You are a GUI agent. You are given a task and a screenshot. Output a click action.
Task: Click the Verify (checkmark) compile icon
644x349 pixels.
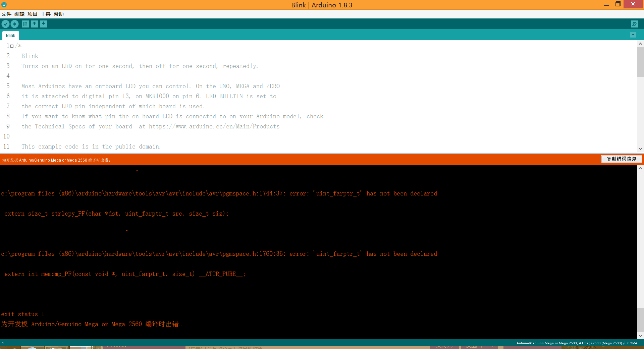click(5, 24)
